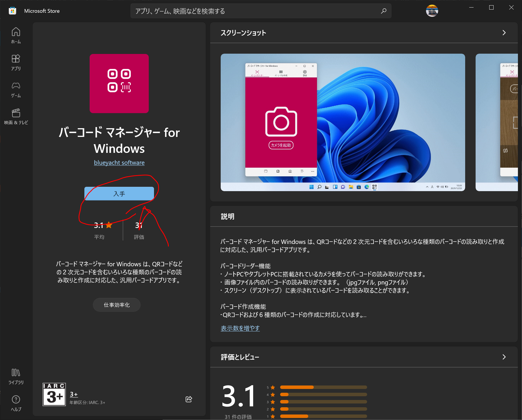Viewport: 522px width, 420px height.
Task: Click the first app screenshot thumbnail
Action: point(343,122)
